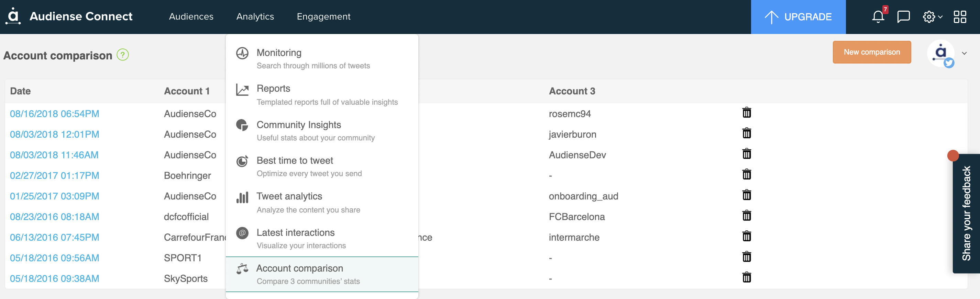Click the Best time to tweet clock icon
980x299 pixels.
click(x=242, y=161)
